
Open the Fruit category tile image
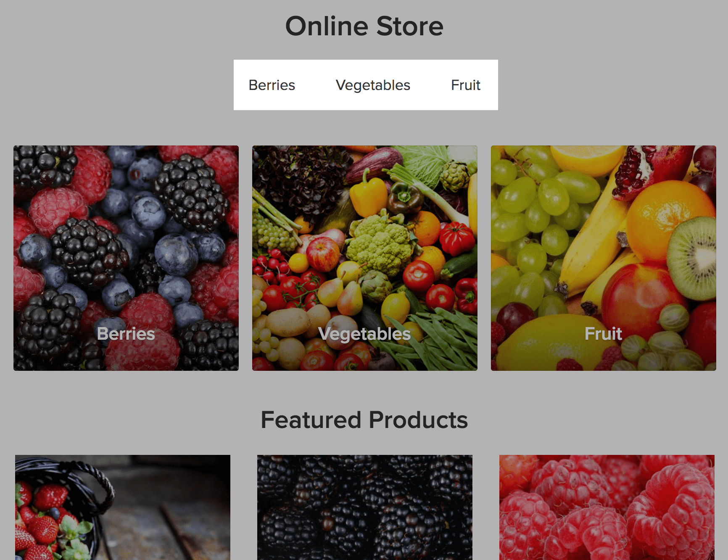click(604, 258)
